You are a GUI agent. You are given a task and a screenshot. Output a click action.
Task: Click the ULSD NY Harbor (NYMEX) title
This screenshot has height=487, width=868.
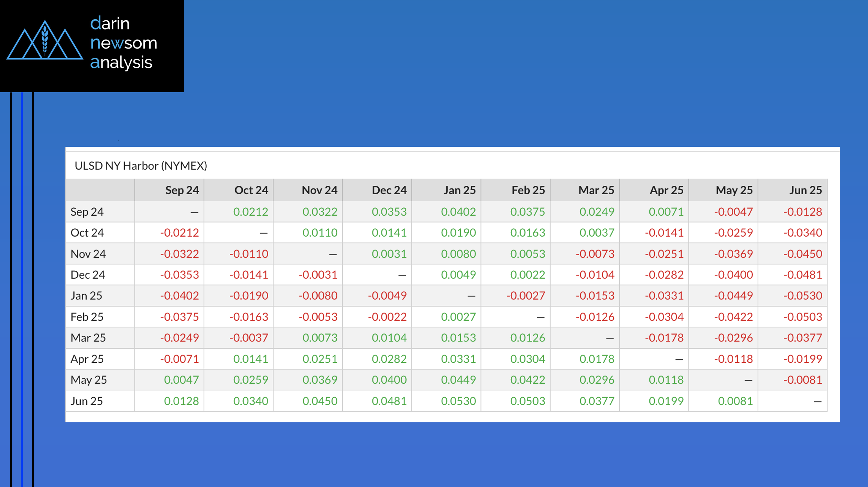[x=141, y=166]
